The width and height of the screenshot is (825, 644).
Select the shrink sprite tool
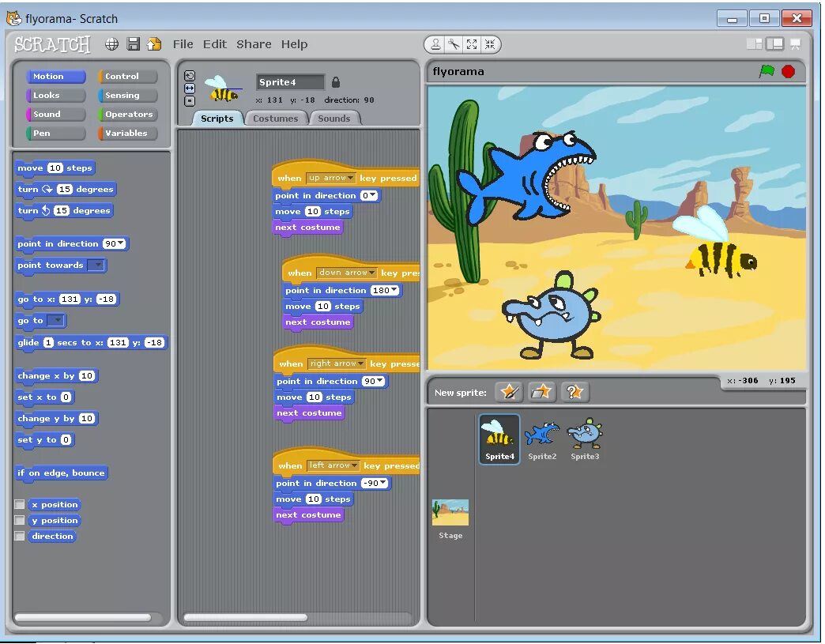(x=490, y=44)
